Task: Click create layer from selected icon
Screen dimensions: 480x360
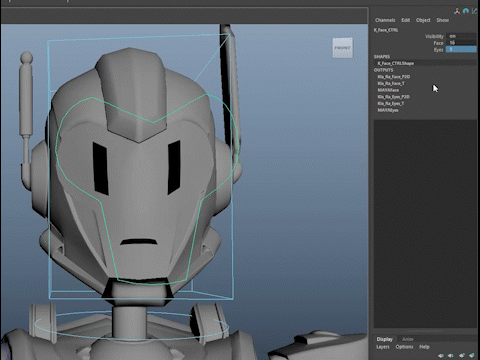Action: (472, 355)
